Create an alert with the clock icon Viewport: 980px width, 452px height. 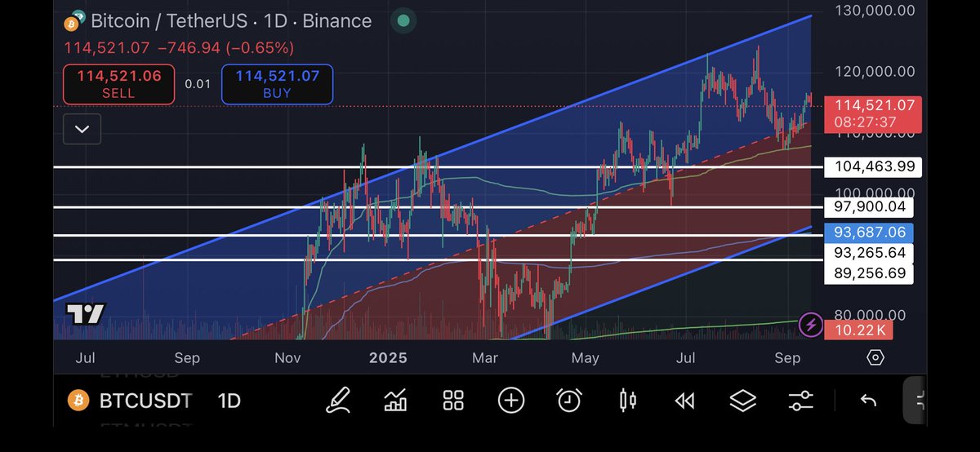(569, 400)
